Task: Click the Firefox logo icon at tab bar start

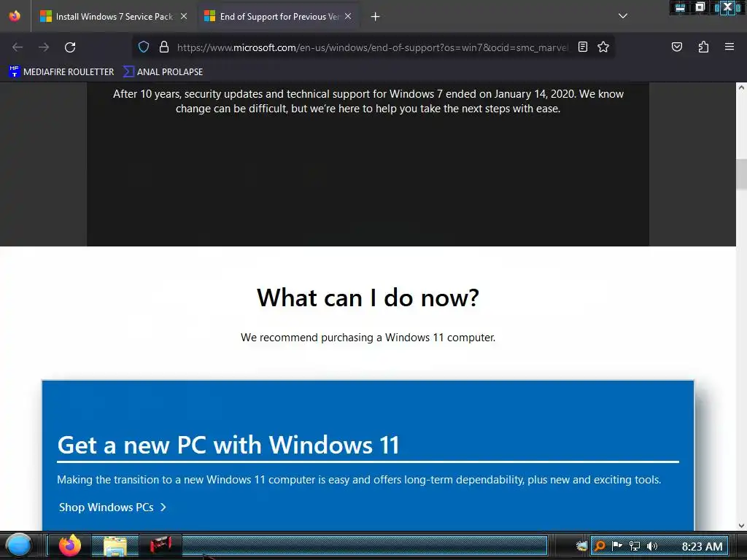Action: click(15, 16)
